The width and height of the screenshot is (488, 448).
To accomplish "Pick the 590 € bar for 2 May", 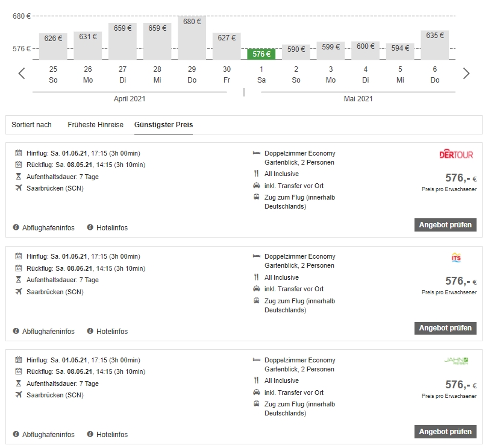I will 296,52.
